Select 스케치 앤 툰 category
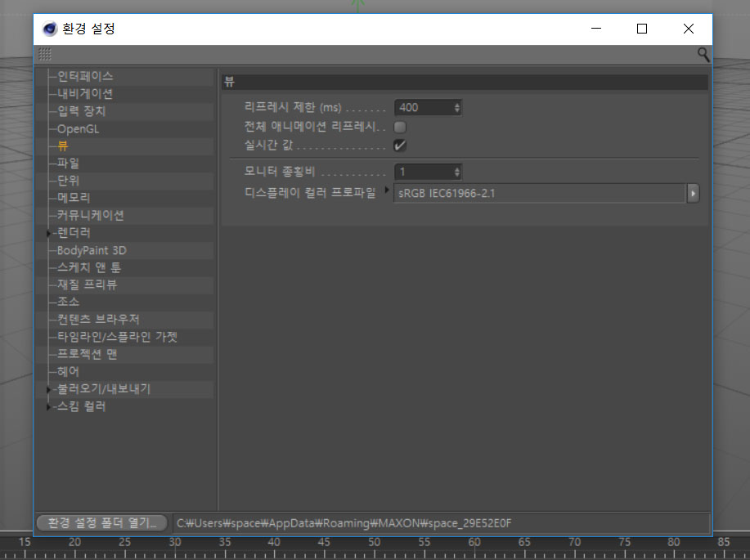 [x=89, y=267]
